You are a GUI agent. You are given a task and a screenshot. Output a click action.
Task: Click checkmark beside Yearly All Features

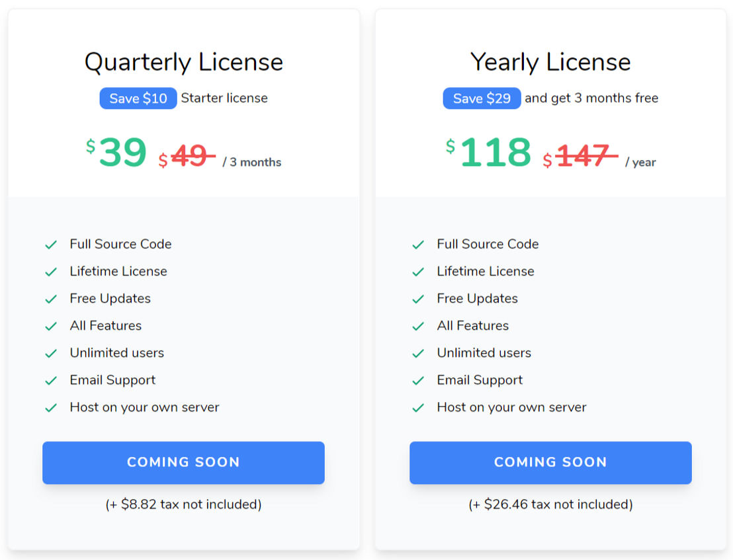418,326
